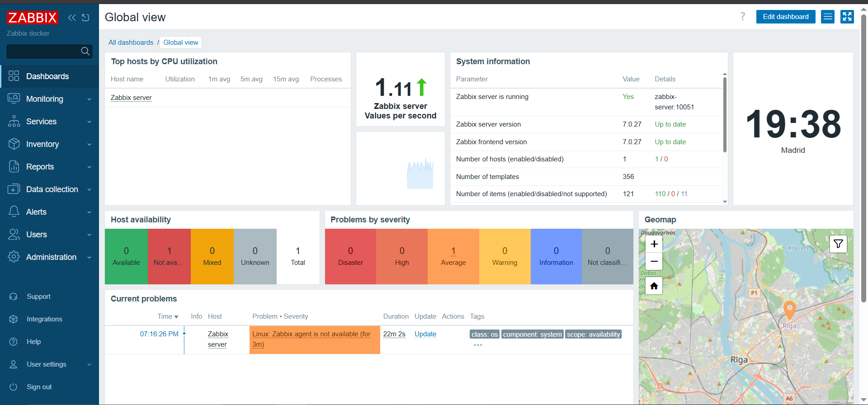The height and width of the screenshot is (405, 868).
Task: Open the All dashboards breadcrumb link
Action: (131, 42)
